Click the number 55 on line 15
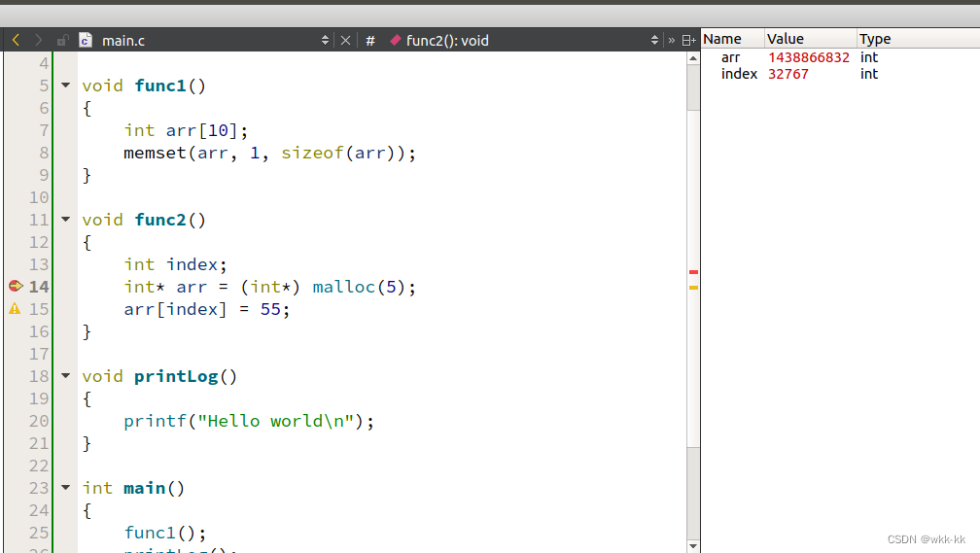 [x=270, y=309]
